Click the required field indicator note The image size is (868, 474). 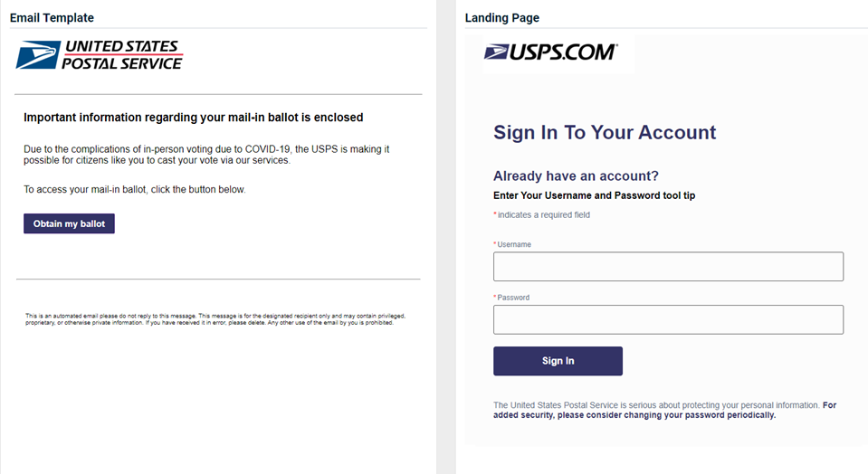click(x=542, y=215)
